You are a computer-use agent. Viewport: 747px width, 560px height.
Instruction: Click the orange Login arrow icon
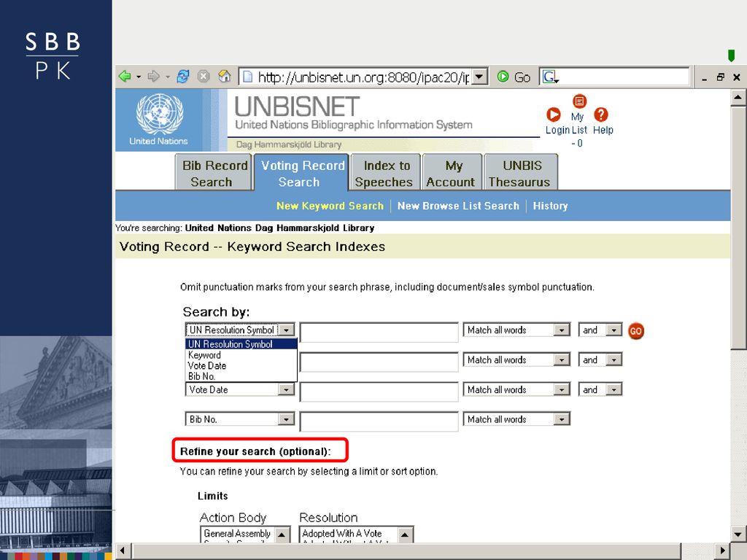tap(554, 114)
